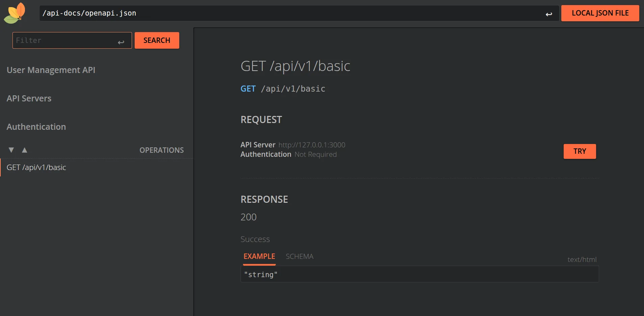Open the LOCAL JSON FILE picker
The width and height of the screenshot is (644, 316).
pos(600,13)
